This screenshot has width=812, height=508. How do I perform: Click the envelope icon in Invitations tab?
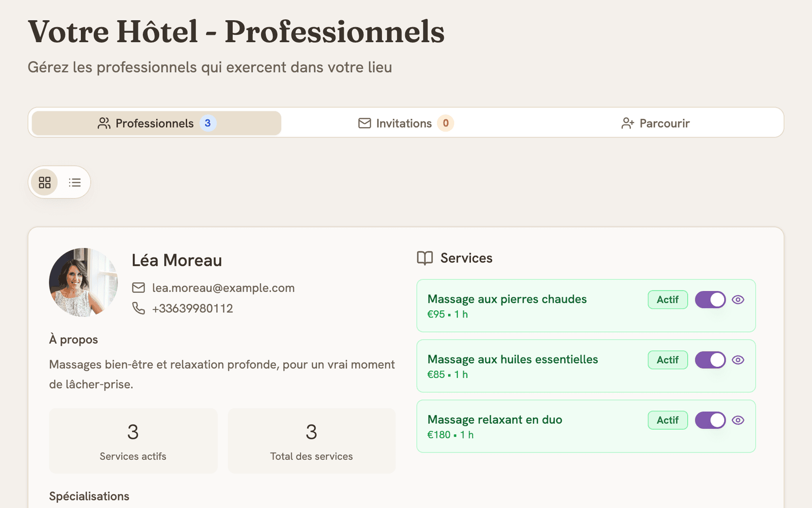[364, 123]
